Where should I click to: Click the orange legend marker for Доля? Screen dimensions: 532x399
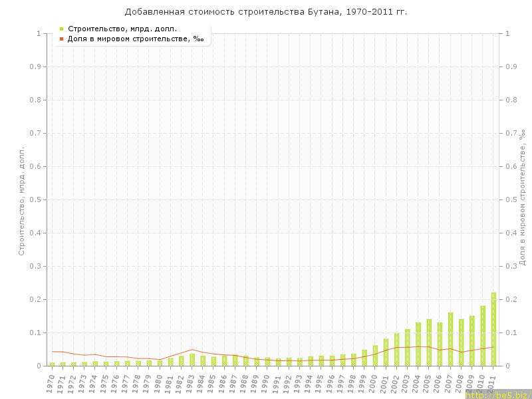[61, 39]
